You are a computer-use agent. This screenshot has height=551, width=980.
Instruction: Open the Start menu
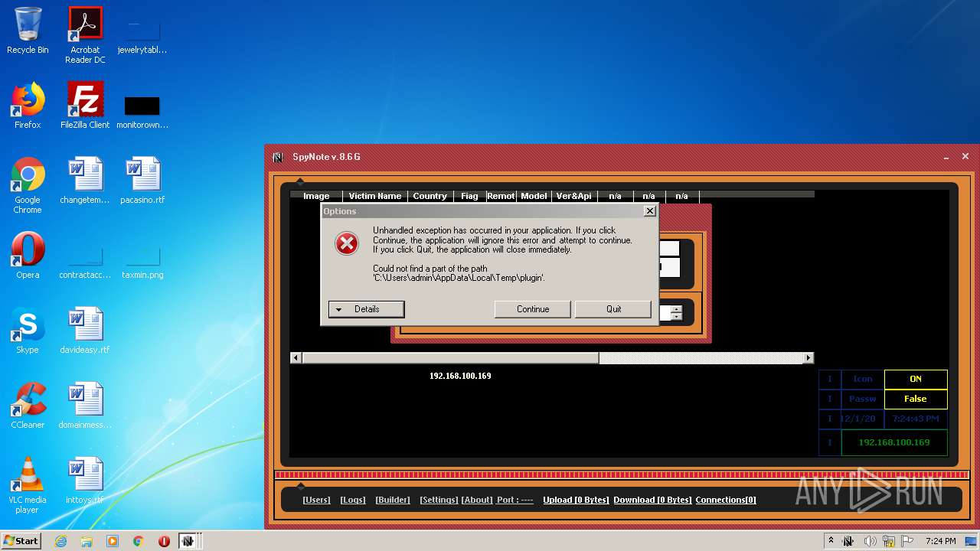(21, 541)
